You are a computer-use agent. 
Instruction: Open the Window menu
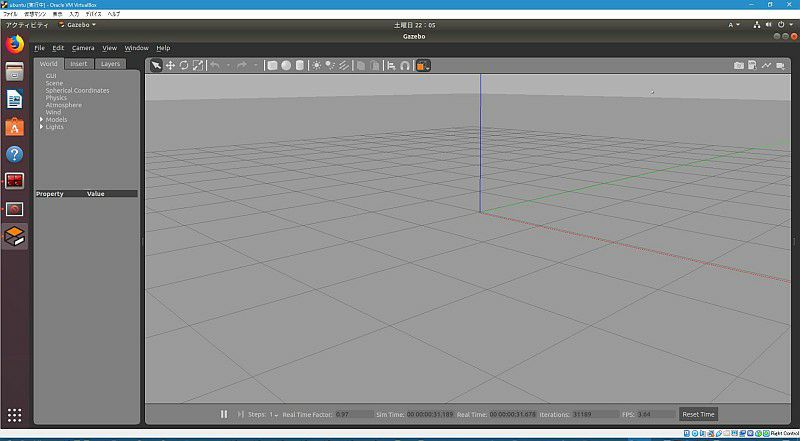(136, 48)
